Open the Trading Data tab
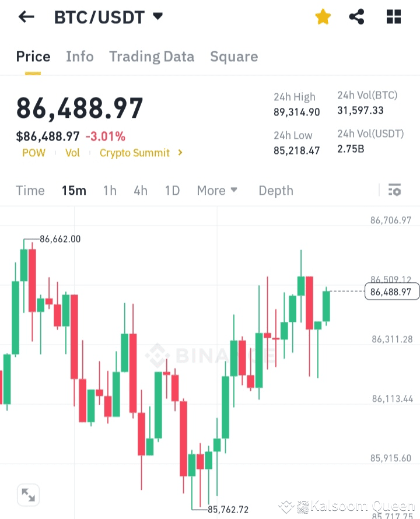The width and height of the screenshot is (420, 519). (151, 57)
